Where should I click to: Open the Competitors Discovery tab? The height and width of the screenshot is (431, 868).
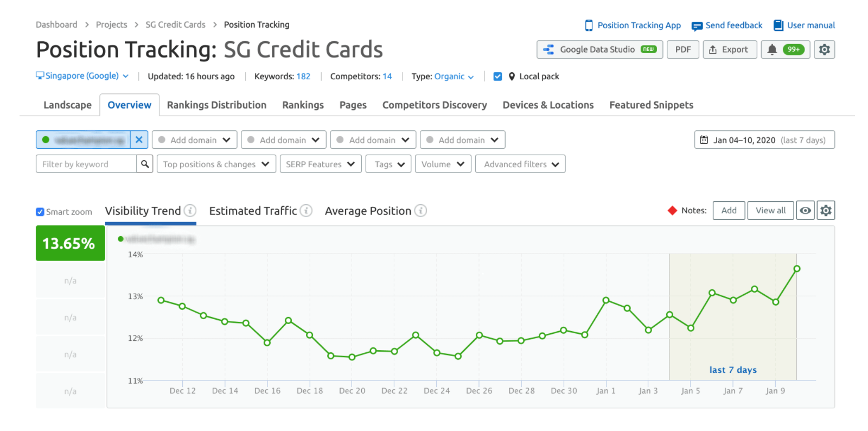(x=435, y=105)
